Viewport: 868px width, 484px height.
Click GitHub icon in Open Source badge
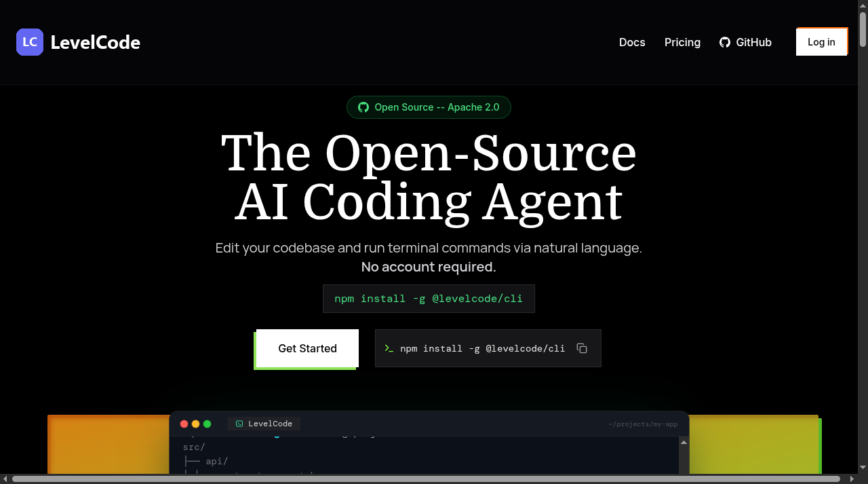(x=363, y=107)
